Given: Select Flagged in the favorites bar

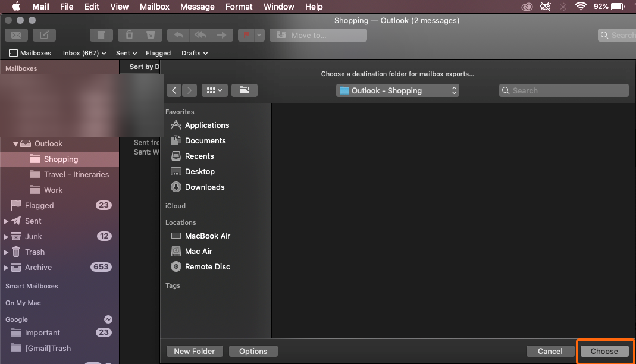Looking at the screenshot, I should [x=158, y=53].
